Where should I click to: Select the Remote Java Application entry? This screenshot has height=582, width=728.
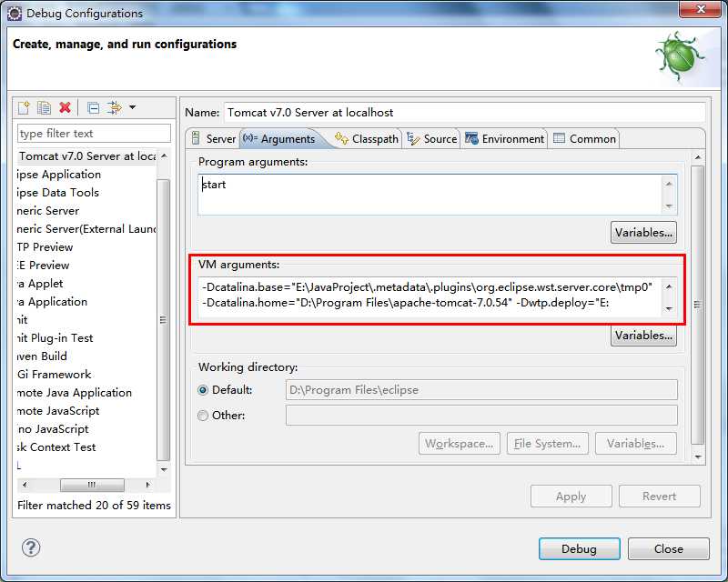pos(75,393)
